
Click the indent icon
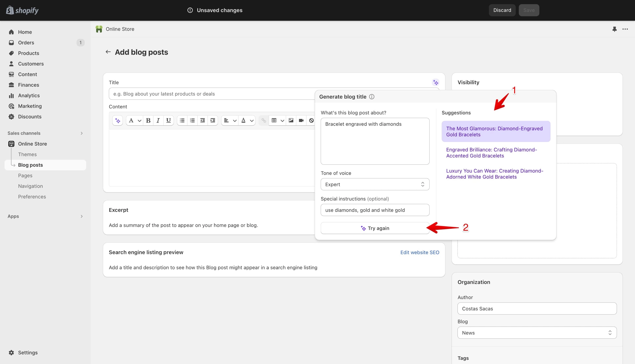coord(213,121)
